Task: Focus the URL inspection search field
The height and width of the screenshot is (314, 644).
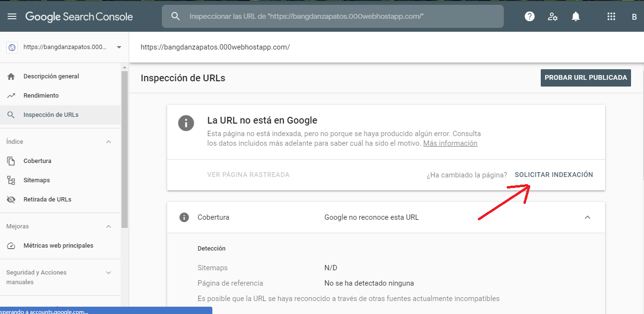Action: 336,16
